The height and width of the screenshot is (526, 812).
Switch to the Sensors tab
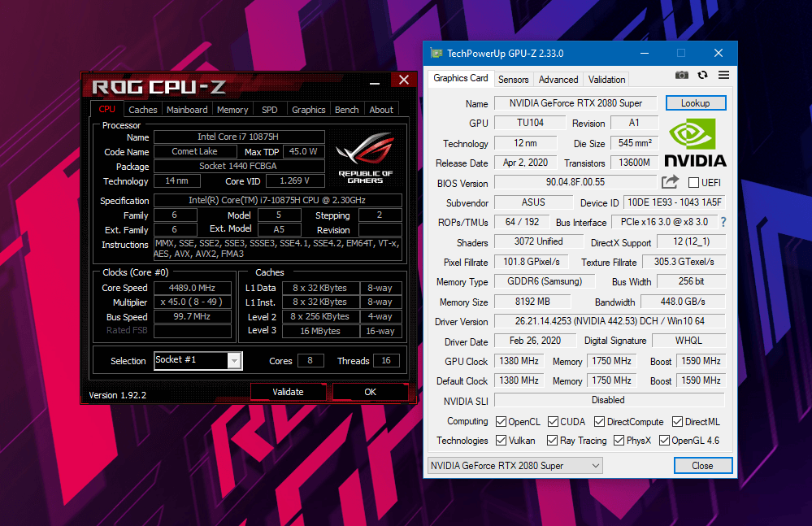coord(513,79)
